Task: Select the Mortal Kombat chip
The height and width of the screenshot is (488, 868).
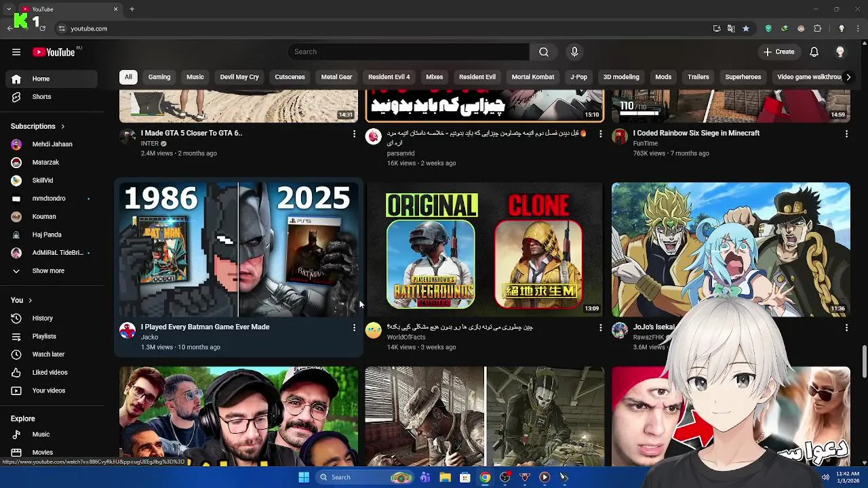Action: pyautogui.click(x=533, y=77)
